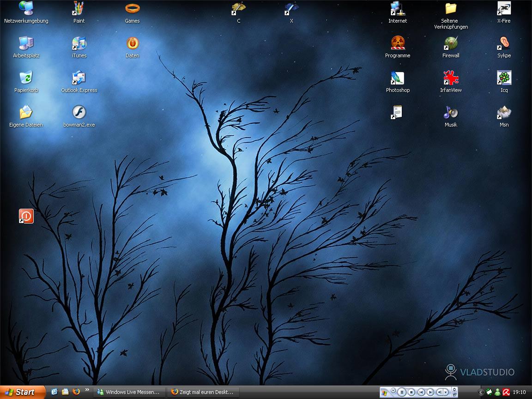The image size is (532, 399).
Task: Select the Photoshop shortcut icon
Action: point(398,82)
